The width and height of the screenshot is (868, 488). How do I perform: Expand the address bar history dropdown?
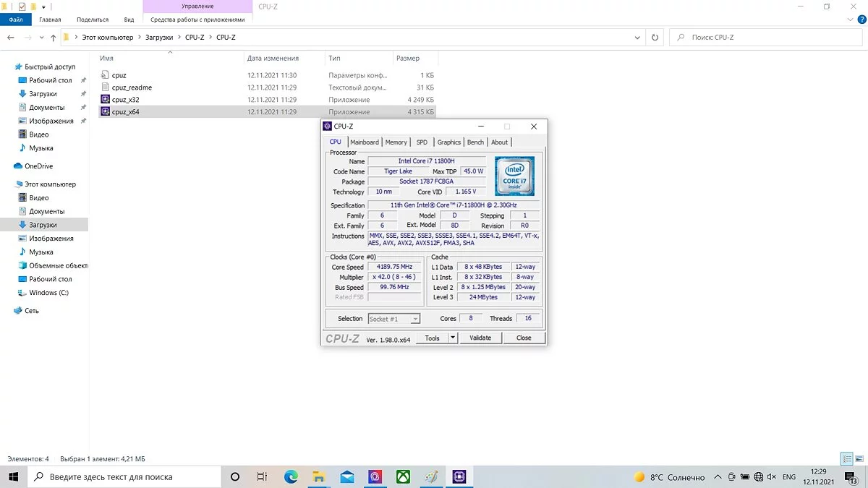point(637,38)
